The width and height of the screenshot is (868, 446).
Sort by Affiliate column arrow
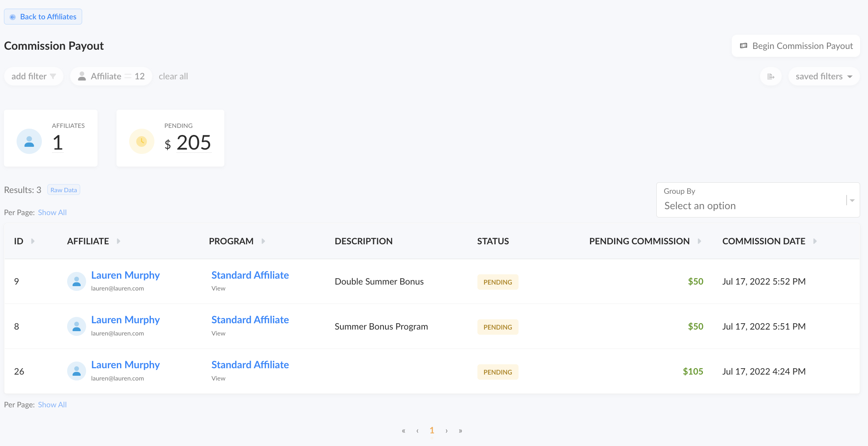118,241
